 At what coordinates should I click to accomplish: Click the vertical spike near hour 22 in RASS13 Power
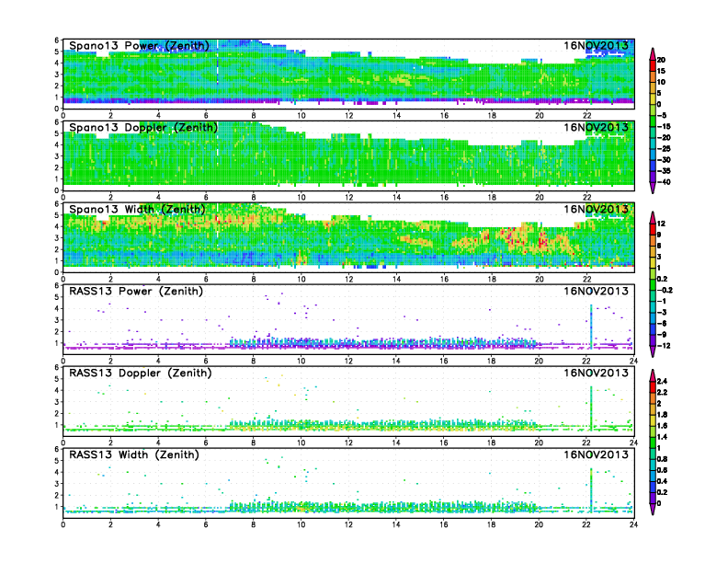coord(591,327)
